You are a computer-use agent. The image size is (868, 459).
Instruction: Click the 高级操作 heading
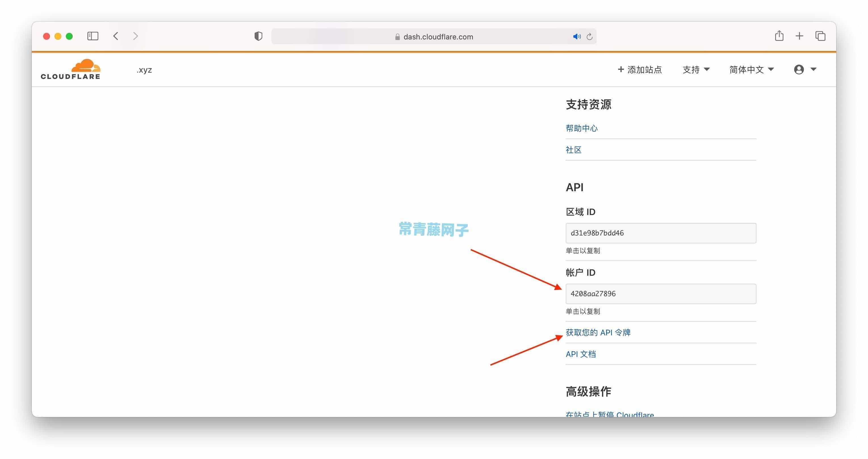click(x=588, y=391)
